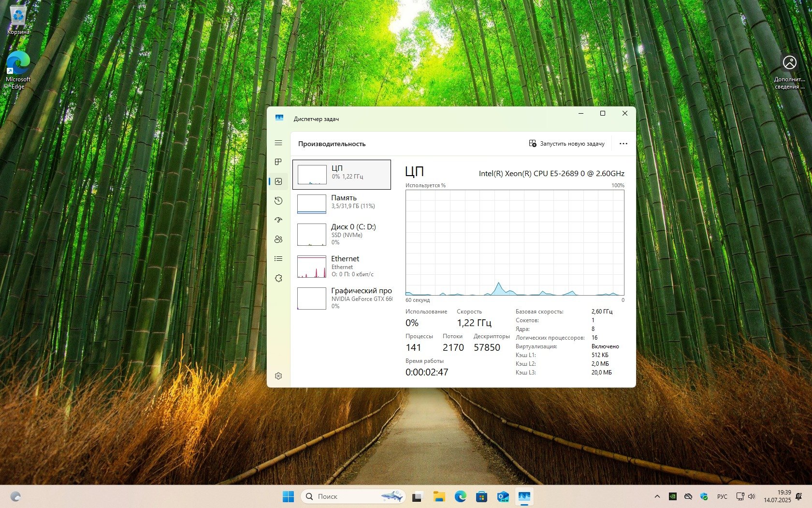This screenshot has width=812, height=508.
Task: Open Services page puzzle icon
Action: pyautogui.click(x=278, y=278)
